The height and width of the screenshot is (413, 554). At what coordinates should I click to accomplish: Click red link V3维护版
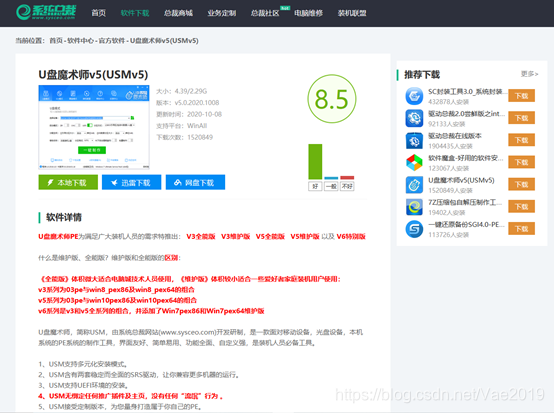point(235,236)
